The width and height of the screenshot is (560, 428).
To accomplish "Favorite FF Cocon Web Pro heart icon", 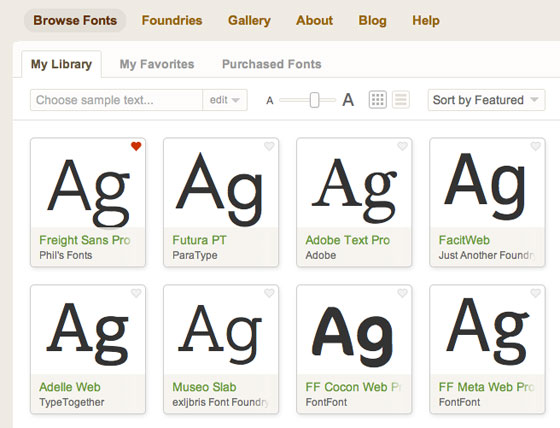I will [402, 293].
